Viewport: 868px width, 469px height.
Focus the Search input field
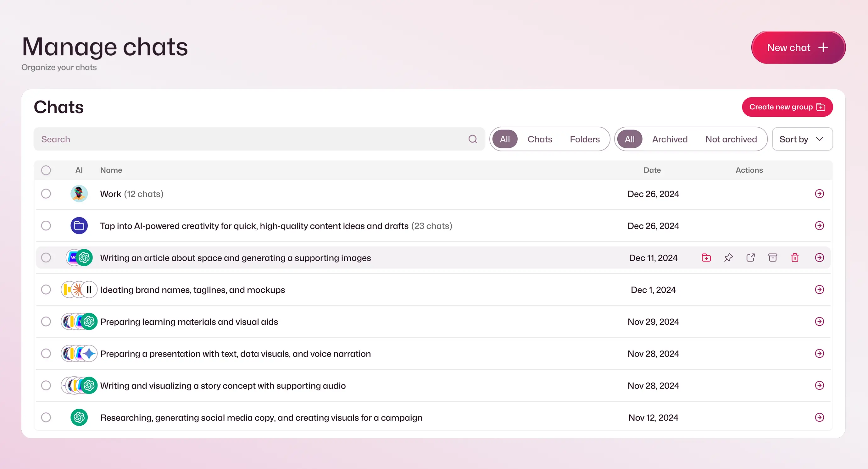click(x=249, y=139)
